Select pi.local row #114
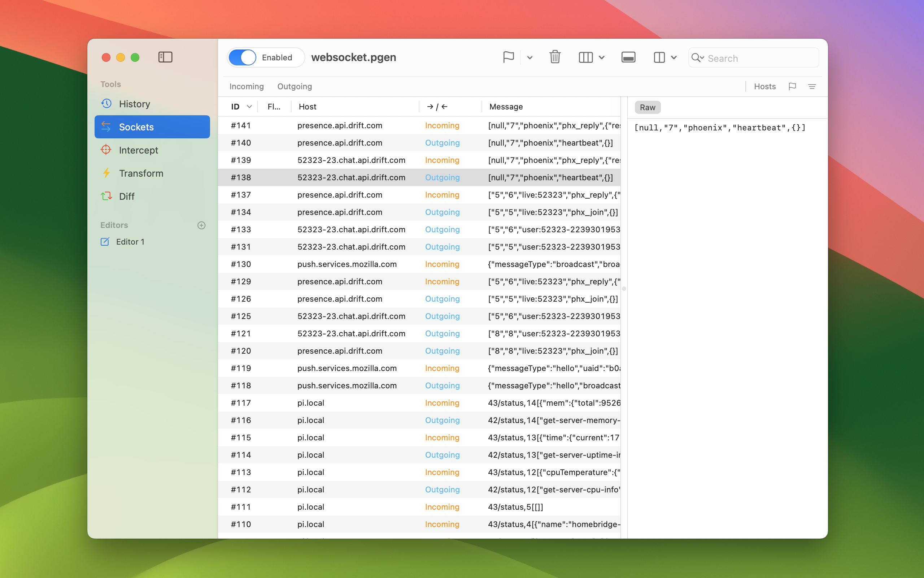The image size is (924, 578). point(419,454)
